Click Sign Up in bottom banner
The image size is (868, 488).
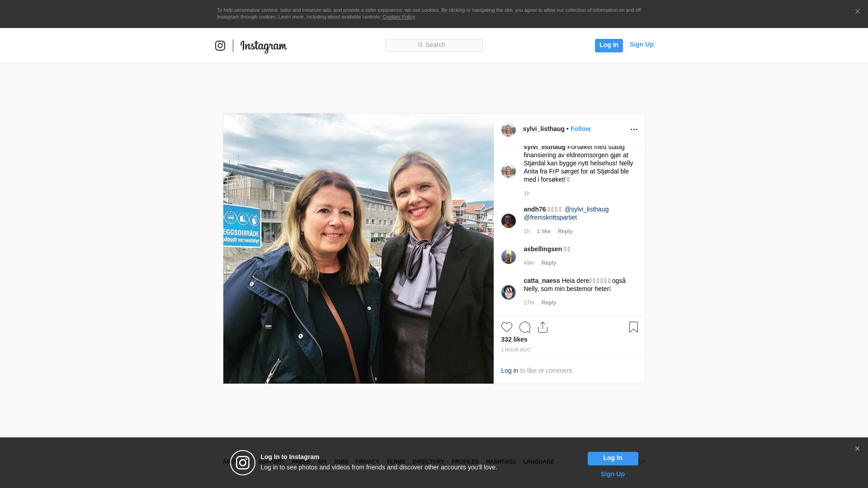click(x=613, y=474)
